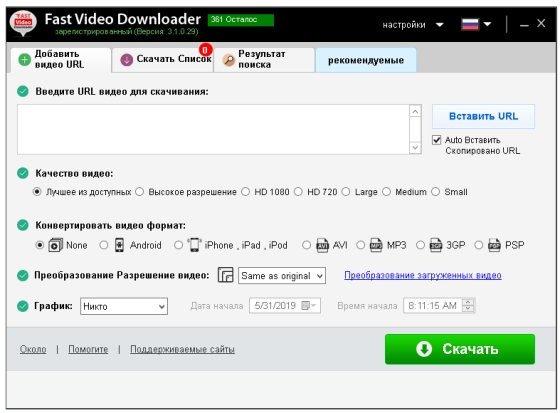Minimize the Fast Video Downloader window
This screenshot has height=413, width=560.
[x=524, y=25]
